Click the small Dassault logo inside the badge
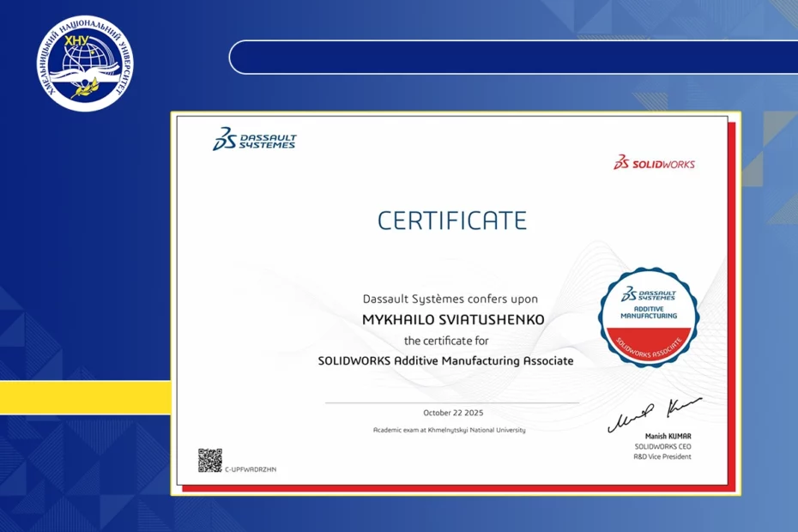 click(649, 294)
